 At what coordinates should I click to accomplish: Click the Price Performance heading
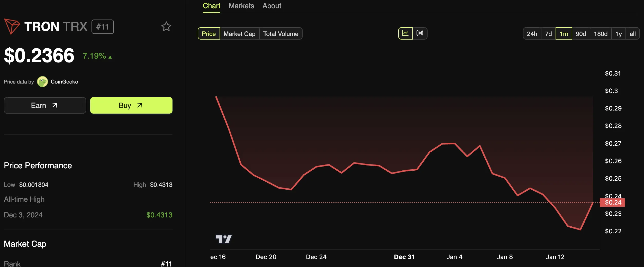tap(38, 165)
